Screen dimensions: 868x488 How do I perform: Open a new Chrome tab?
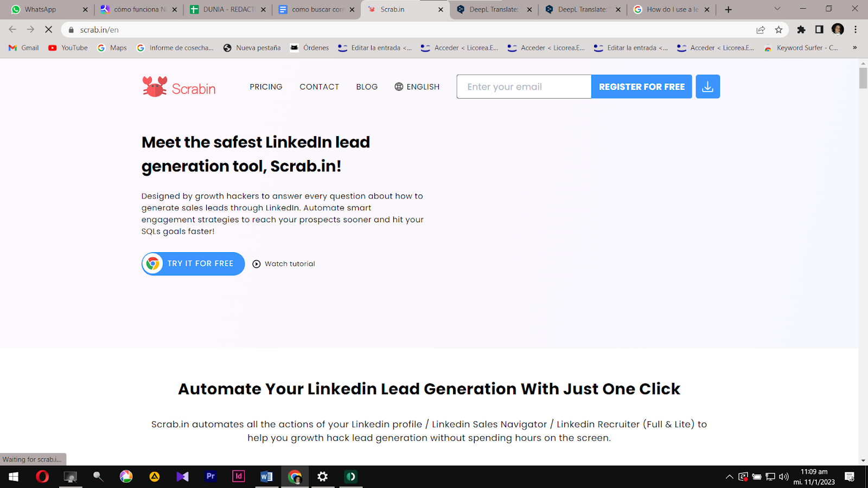(x=728, y=9)
